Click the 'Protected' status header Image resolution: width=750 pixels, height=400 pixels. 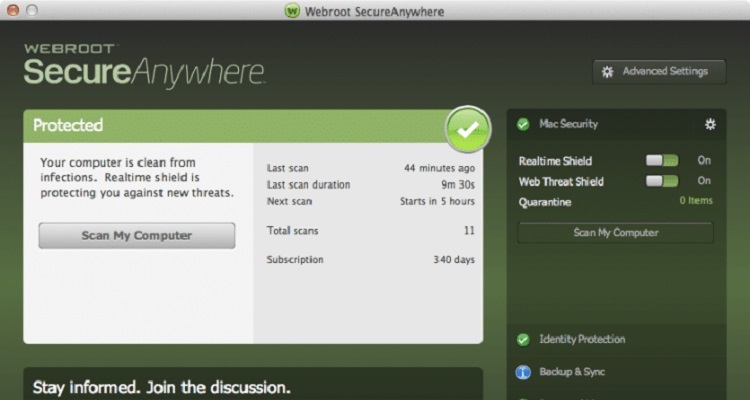pyautogui.click(x=68, y=125)
